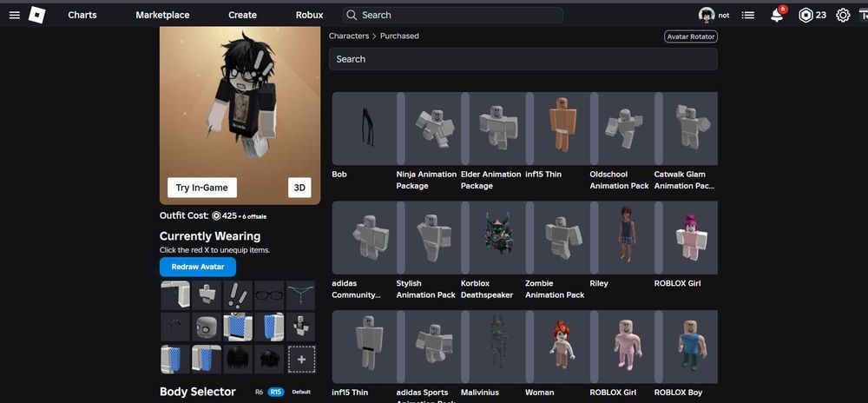Open the Charts page

(x=82, y=15)
